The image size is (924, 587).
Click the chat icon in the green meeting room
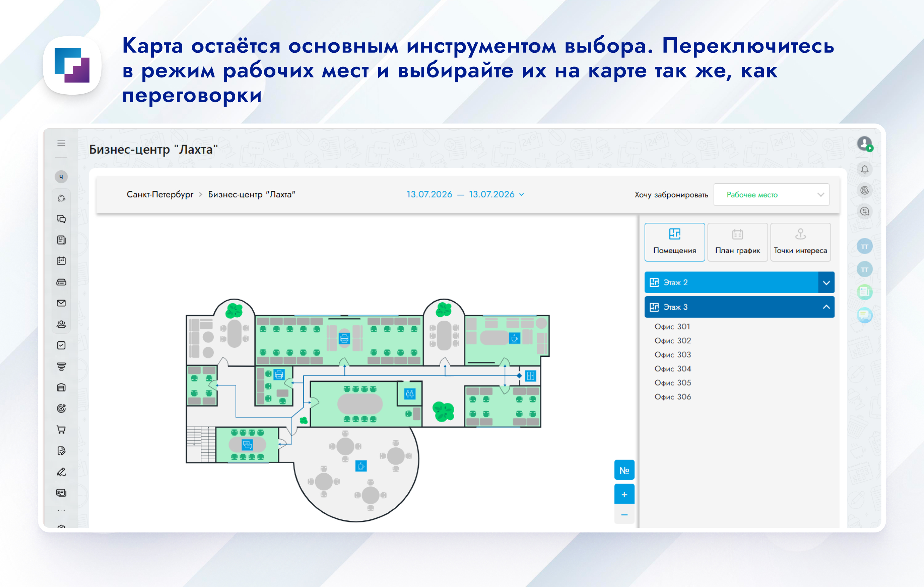tap(247, 445)
